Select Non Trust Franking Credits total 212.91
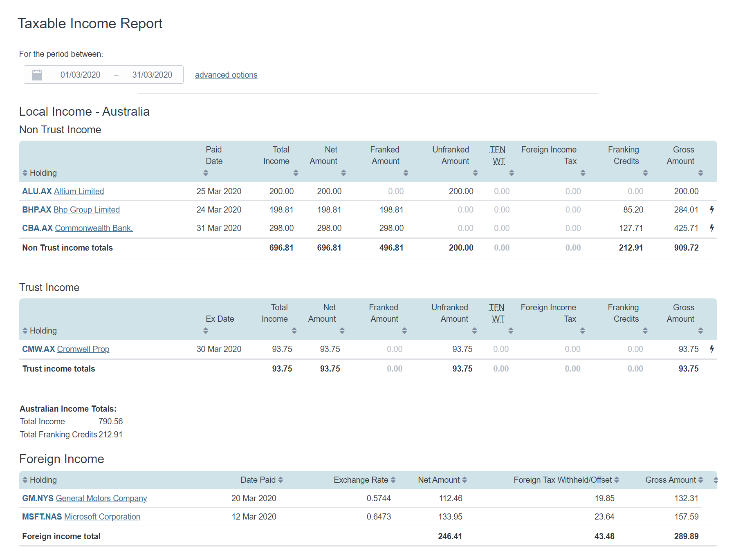Image resolution: width=736 pixels, height=560 pixels. 631,248
